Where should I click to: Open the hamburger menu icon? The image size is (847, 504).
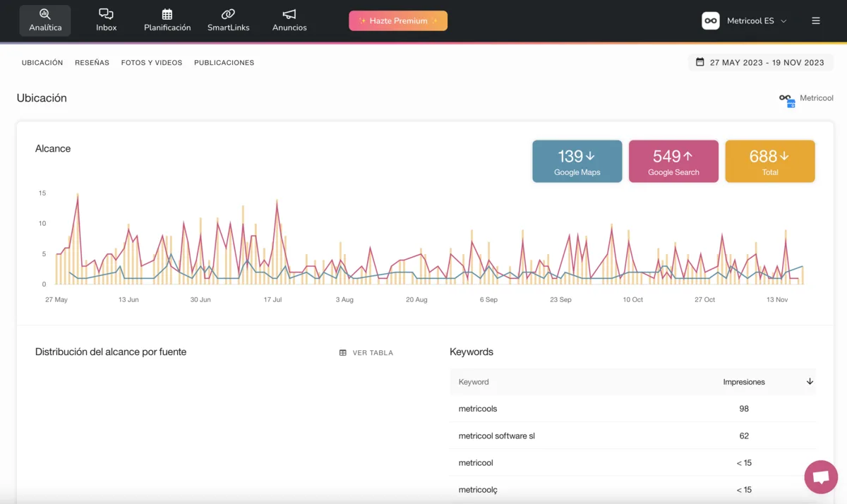click(816, 21)
